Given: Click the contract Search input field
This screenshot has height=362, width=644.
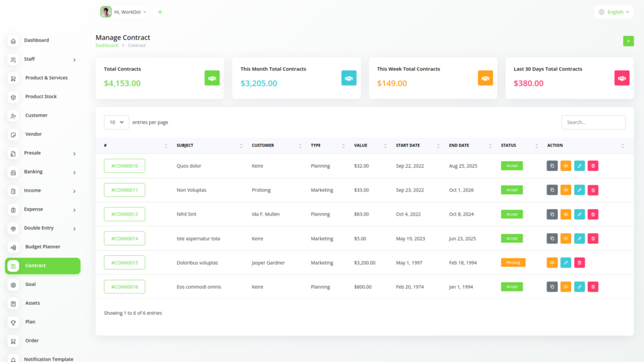Looking at the screenshot, I should click(593, 123).
